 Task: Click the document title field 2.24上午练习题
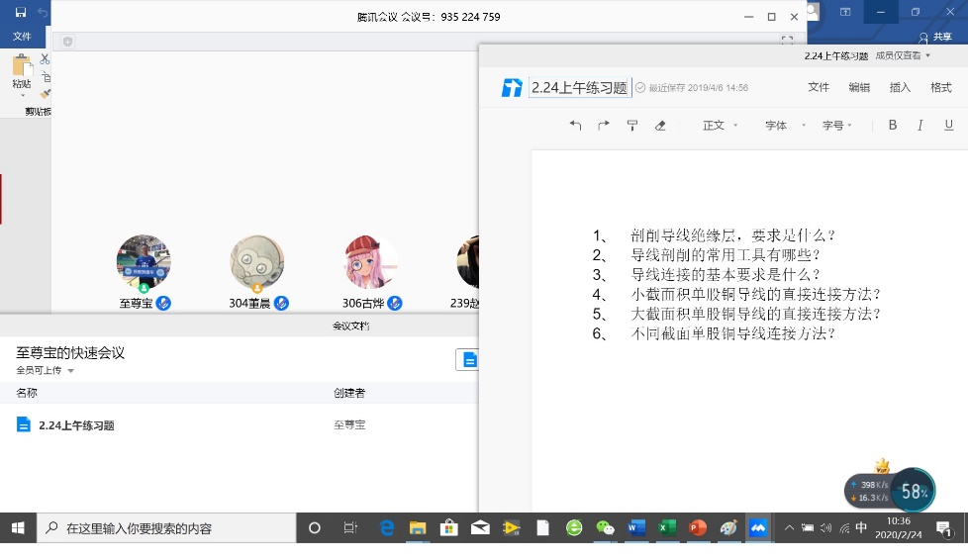tap(580, 87)
